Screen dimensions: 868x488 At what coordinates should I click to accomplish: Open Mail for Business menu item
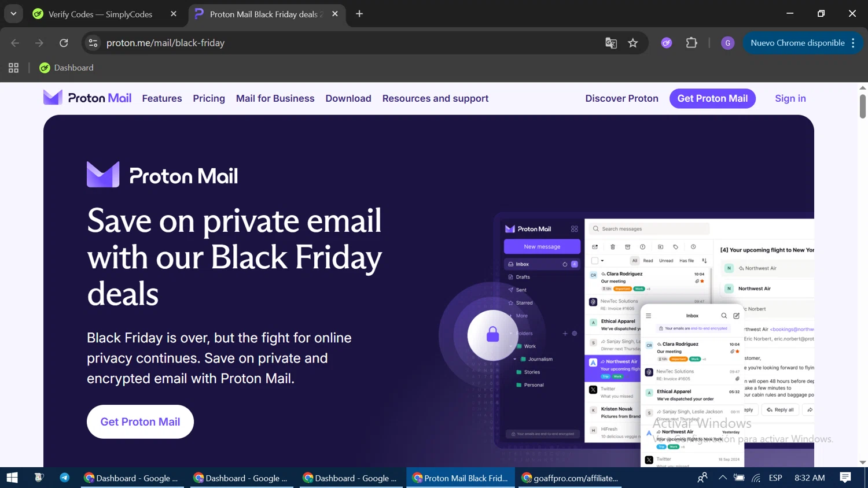point(275,98)
